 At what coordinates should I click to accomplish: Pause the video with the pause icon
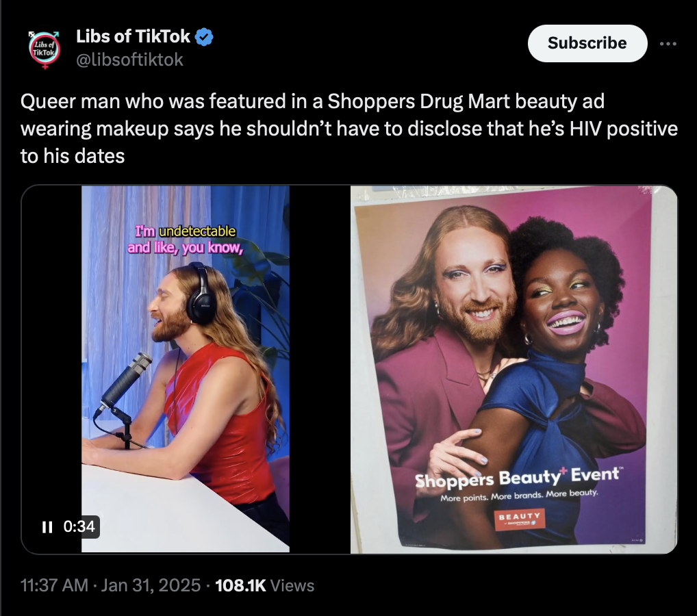click(47, 527)
